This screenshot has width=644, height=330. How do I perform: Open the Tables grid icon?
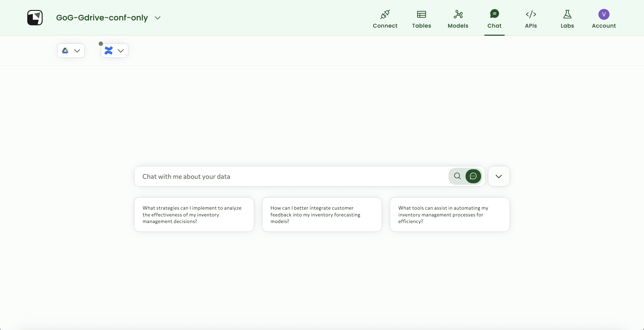tap(421, 14)
